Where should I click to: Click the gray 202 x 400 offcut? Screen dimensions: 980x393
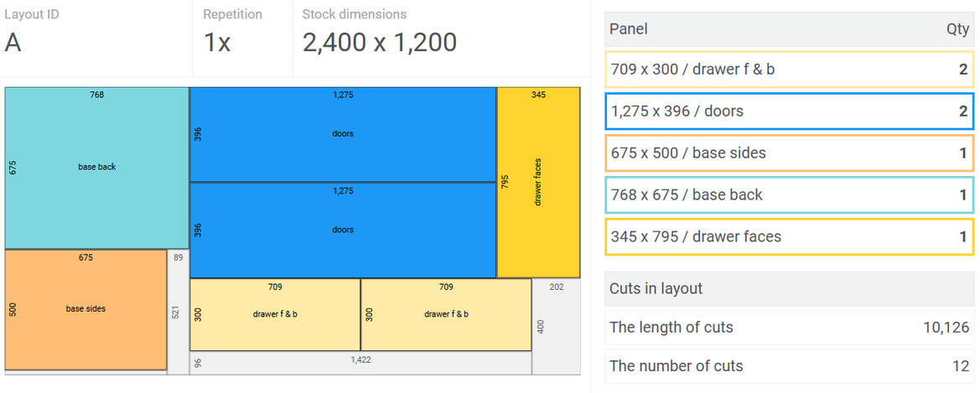point(557,326)
